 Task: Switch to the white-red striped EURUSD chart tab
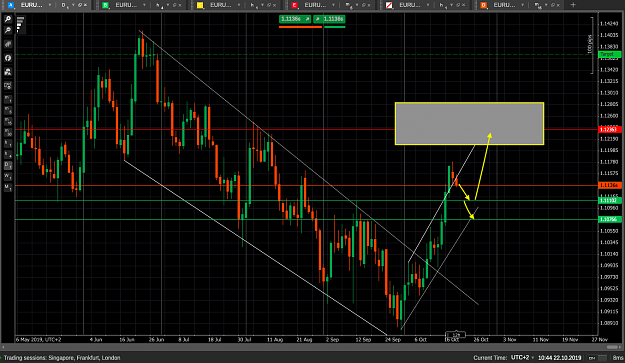click(410, 5)
